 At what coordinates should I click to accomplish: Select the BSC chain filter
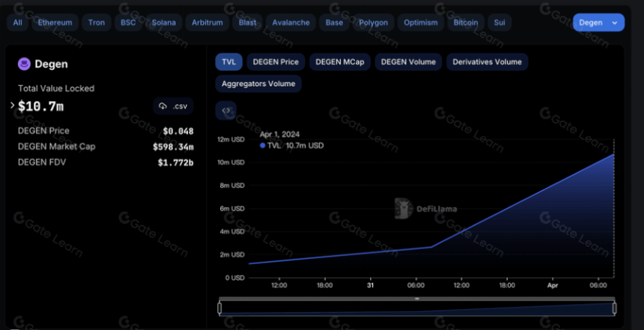(x=128, y=22)
